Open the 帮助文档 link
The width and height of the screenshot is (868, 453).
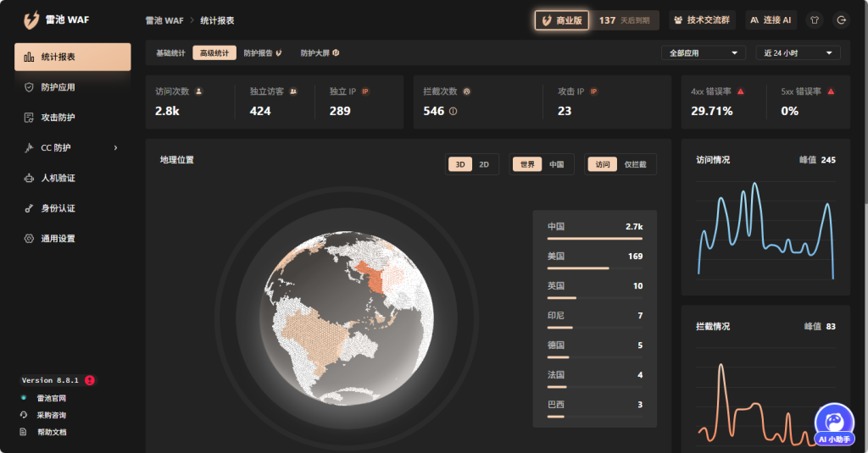(x=52, y=433)
